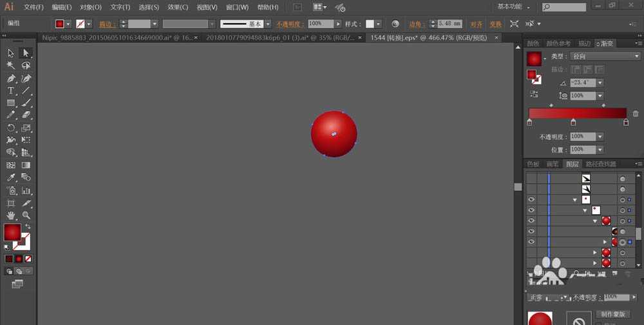
Task: Apply Gradient mode button below fill swatch
Action: [19, 259]
